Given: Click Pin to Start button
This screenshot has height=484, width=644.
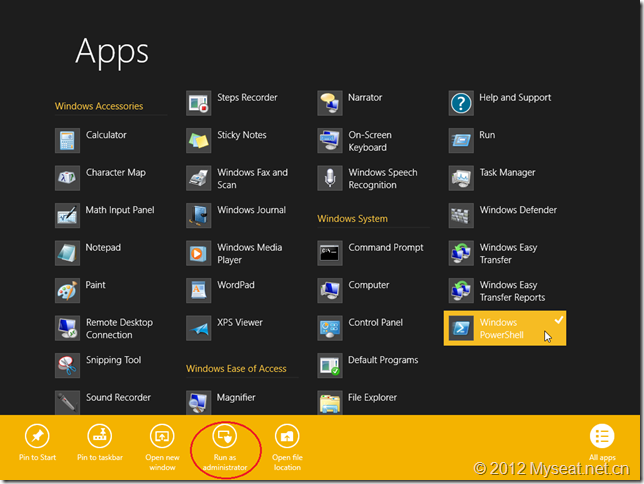Looking at the screenshot, I should pos(37,443).
